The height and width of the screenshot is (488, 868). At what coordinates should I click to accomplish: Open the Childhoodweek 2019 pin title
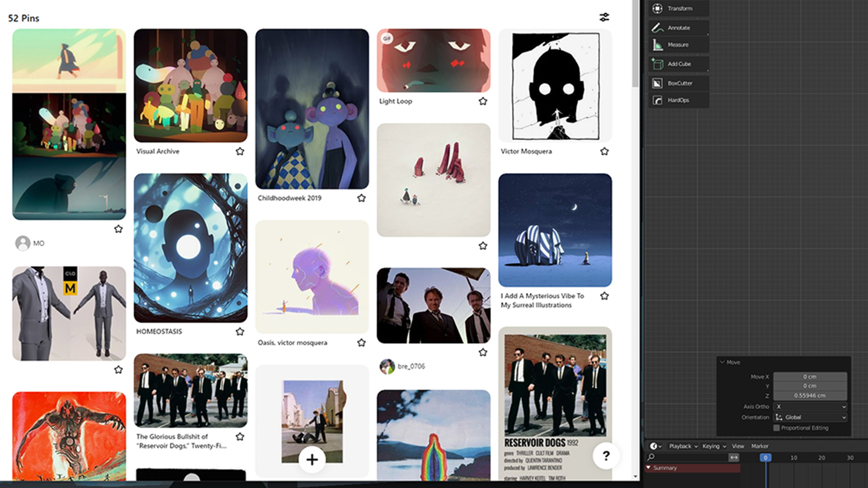click(289, 198)
